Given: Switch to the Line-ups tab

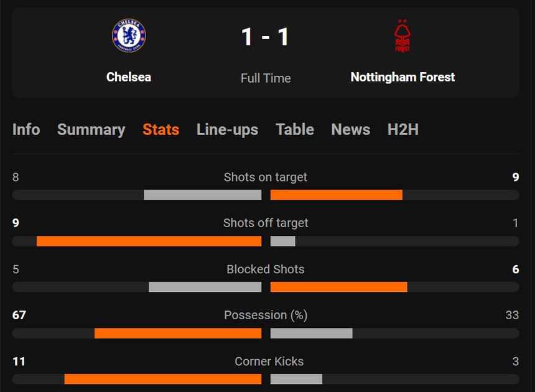Looking at the screenshot, I should pyautogui.click(x=227, y=129).
